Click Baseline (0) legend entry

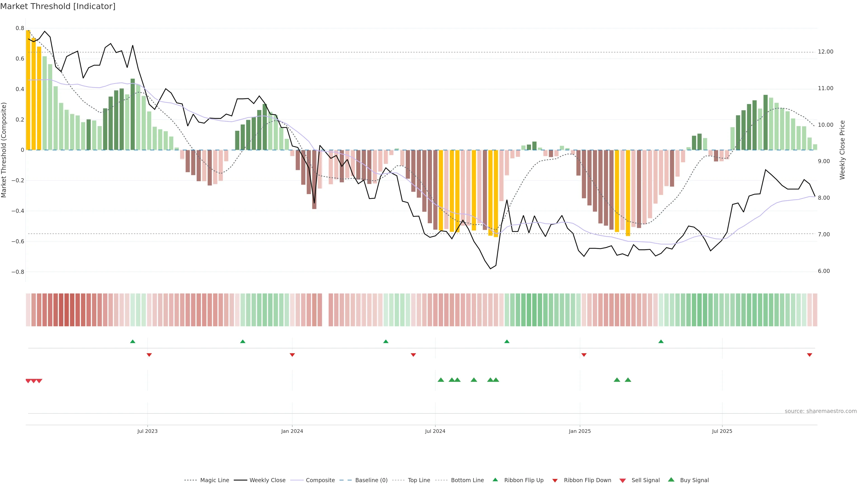[371, 480]
